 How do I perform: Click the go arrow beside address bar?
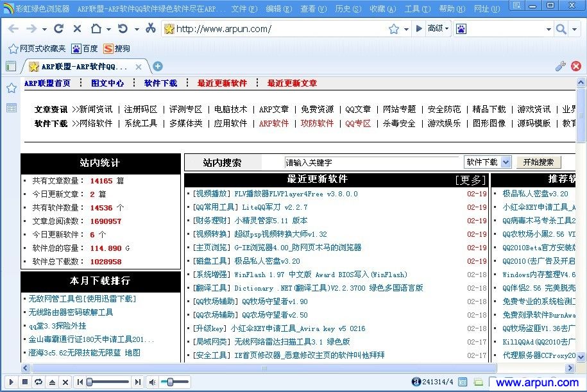click(x=419, y=28)
